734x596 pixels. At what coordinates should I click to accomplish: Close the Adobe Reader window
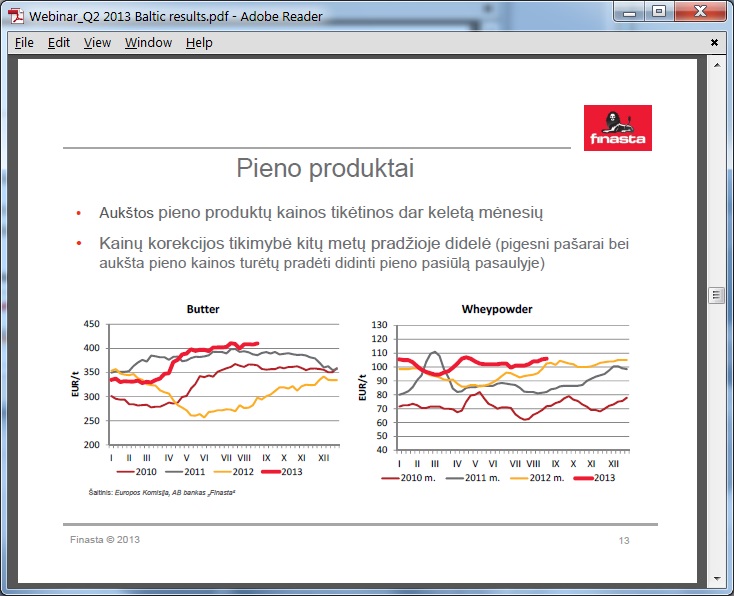700,11
